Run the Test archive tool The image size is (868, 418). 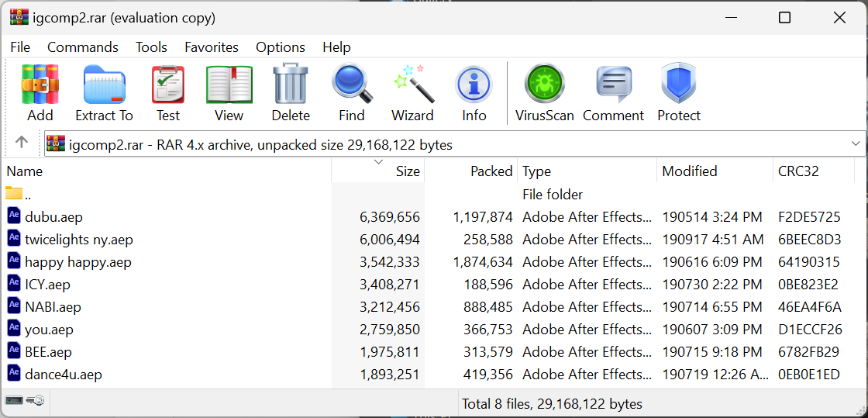point(167,85)
